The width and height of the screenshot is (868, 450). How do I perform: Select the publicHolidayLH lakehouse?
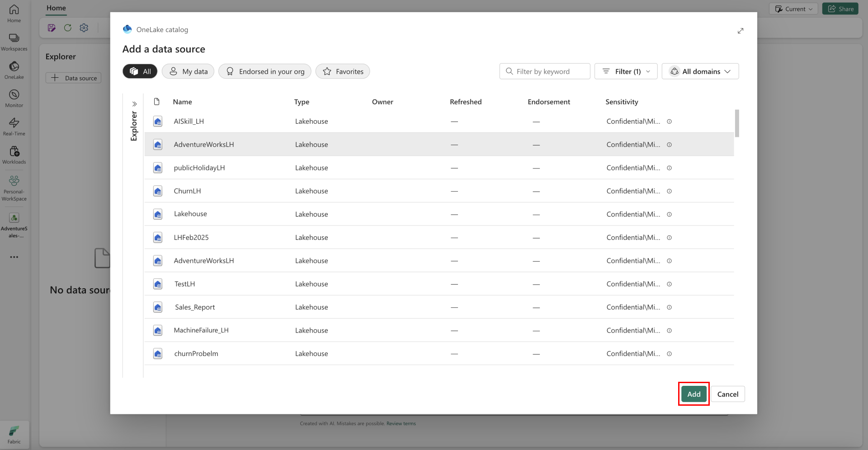[x=439, y=168]
